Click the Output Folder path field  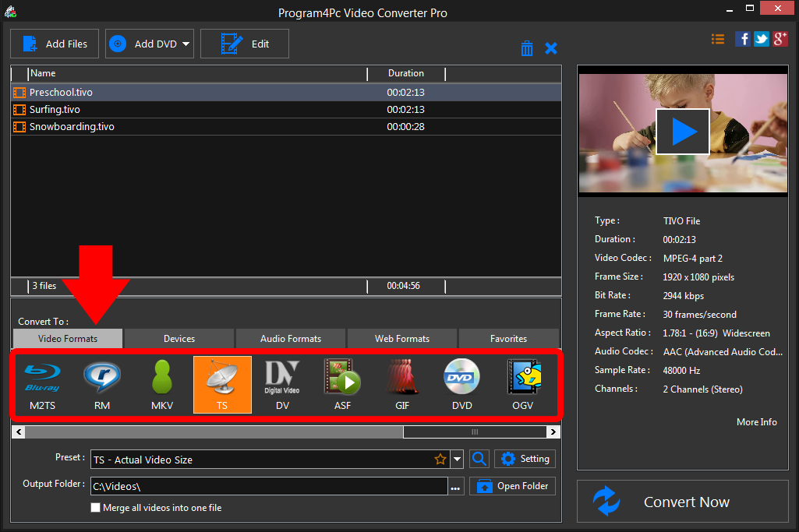coord(269,486)
